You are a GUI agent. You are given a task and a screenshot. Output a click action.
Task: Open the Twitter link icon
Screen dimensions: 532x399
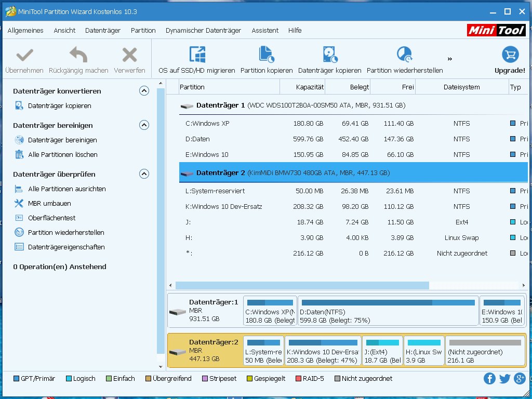tap(504, 378)
